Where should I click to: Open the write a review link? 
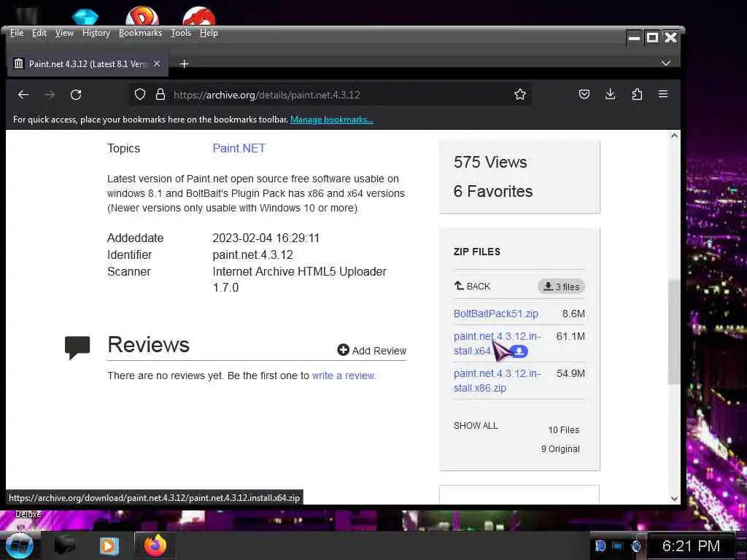344,376
